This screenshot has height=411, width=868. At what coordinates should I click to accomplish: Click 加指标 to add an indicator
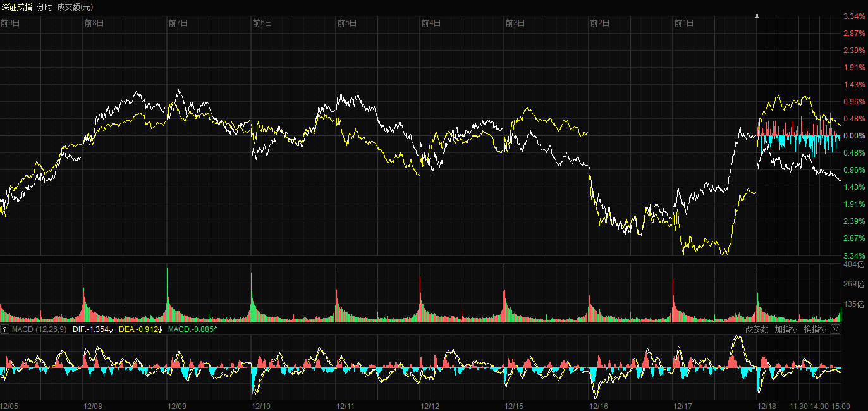pyautogui.click(x=786, y=329)
